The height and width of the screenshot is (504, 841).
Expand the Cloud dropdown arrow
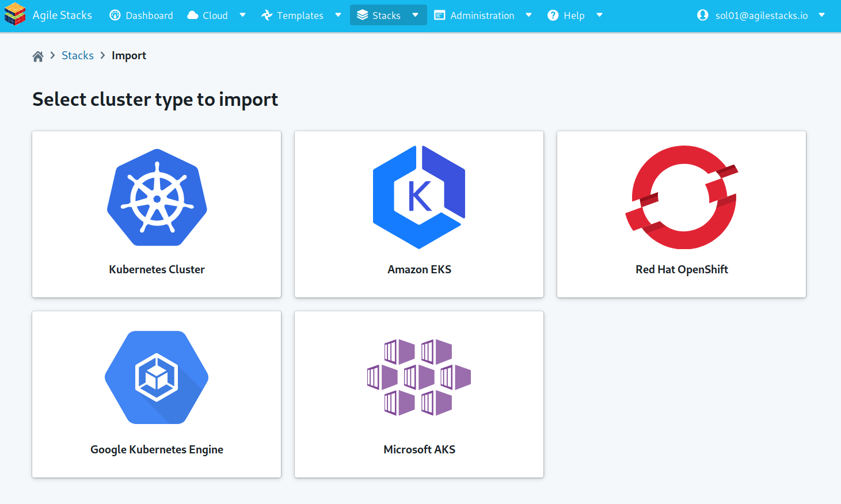pos(242,15)
